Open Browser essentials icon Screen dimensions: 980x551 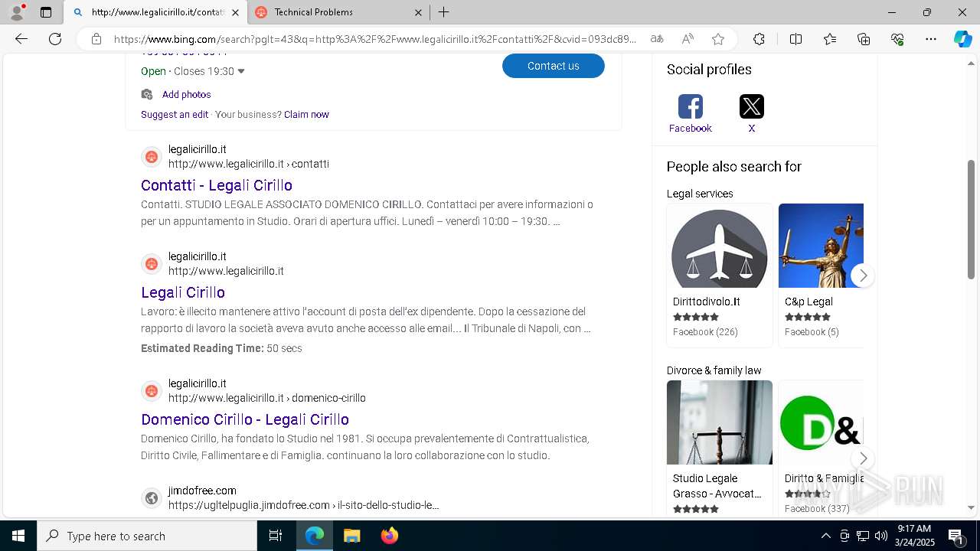[x=897, y=39]
